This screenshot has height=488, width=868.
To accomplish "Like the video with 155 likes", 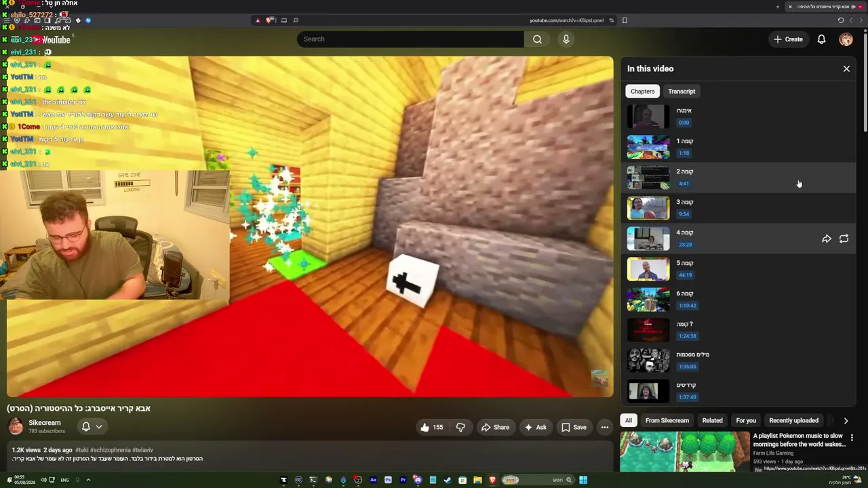I will [431, 427].
